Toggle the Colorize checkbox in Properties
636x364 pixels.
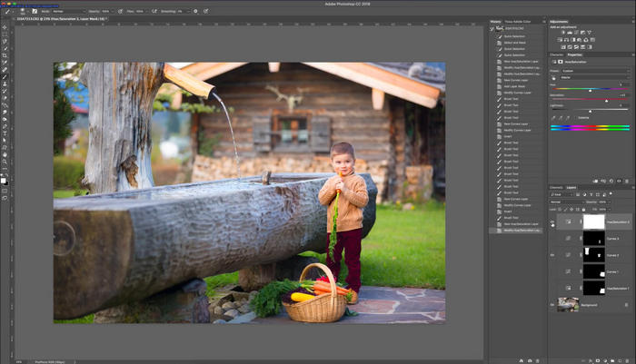[x=576, y=117]
